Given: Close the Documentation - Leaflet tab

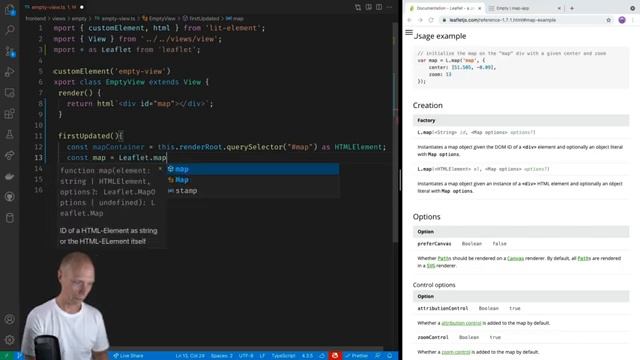Looking at the screenshot, I should pos(480,8).
